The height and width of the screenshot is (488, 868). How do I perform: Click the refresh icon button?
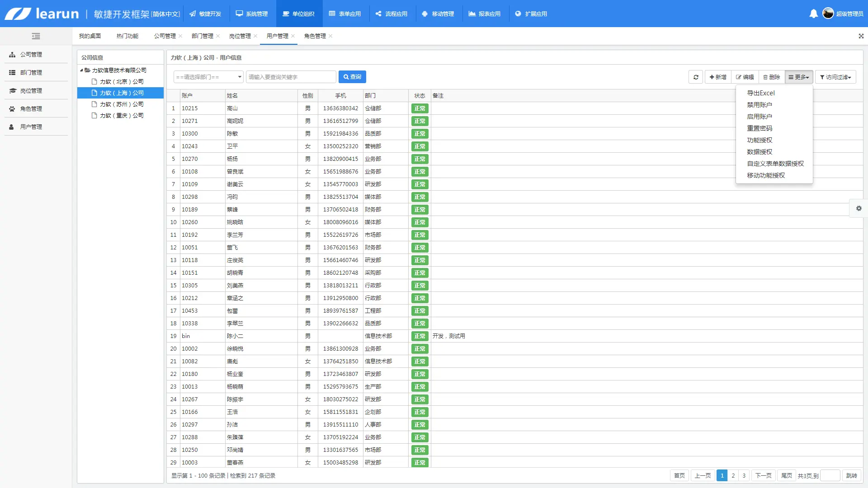pyautogui.click(x=696, y=77)
